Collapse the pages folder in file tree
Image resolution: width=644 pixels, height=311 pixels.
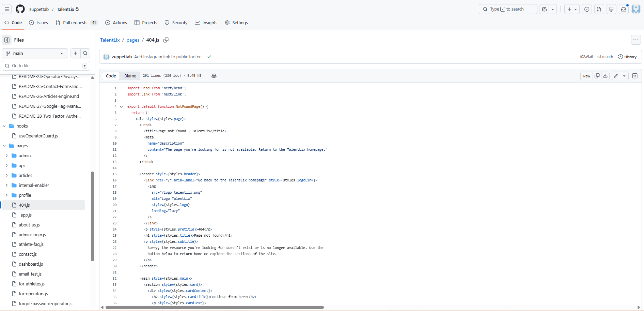click(x=4, y=146)
